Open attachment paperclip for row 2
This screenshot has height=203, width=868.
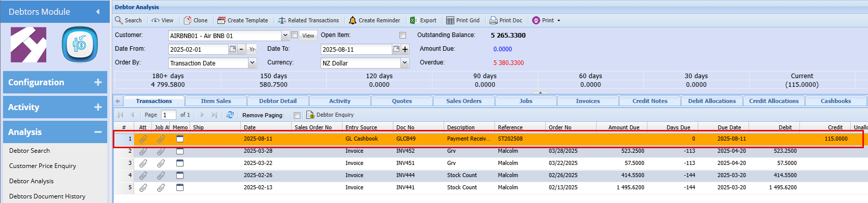pos(143,151)
